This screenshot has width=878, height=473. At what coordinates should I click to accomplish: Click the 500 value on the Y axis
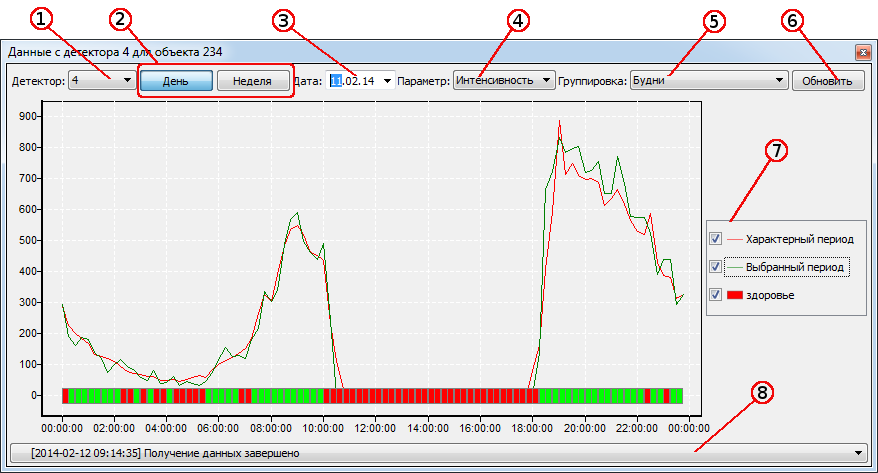tap(27, 240)
